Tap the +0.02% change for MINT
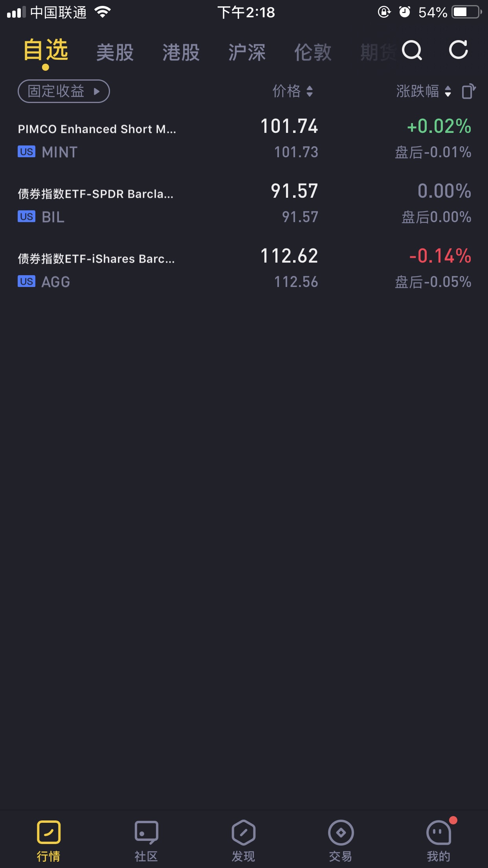The image size is (488, 868). point(439,127)
